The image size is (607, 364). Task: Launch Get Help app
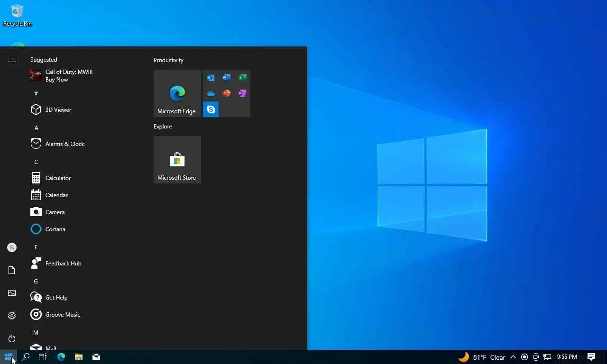click(x=84, y=298)
